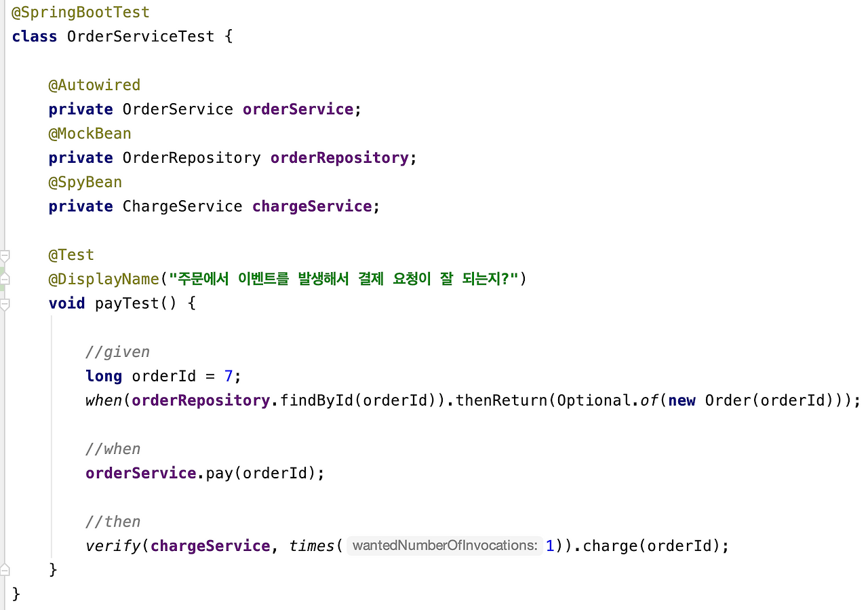Select the @SpyBean annotation

pos(85,183)
